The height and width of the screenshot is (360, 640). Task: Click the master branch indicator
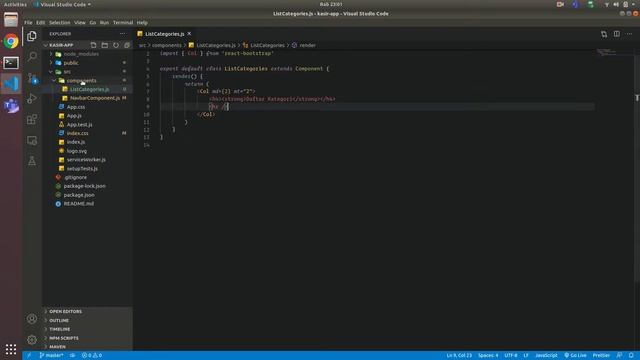click(x=51, y=356)
